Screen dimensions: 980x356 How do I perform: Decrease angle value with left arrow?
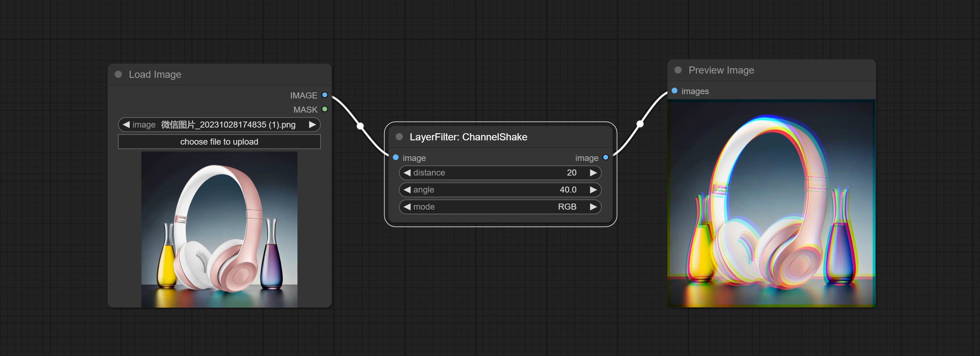click(x=407, y=190)
